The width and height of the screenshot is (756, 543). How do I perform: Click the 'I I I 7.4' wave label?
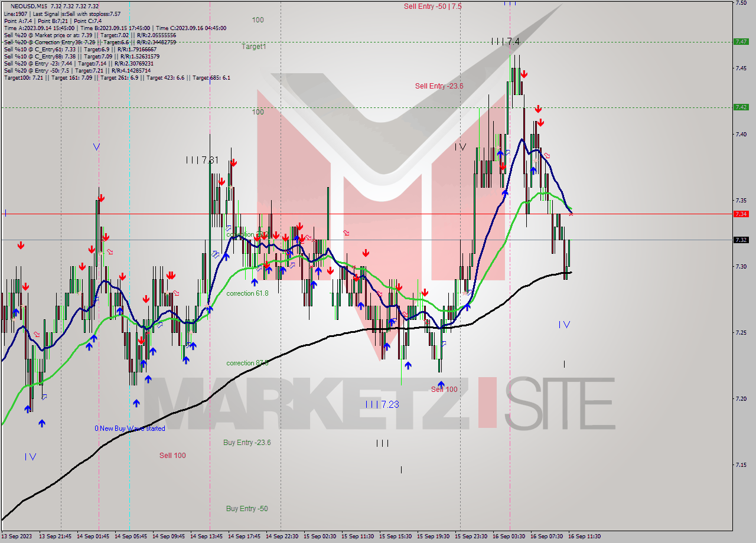506,41
